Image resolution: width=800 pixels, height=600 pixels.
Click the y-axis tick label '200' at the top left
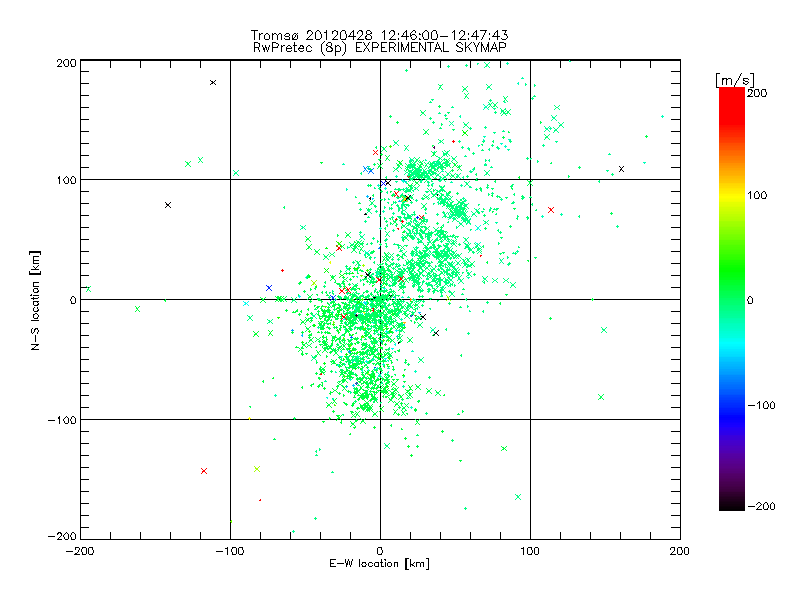point(66,63)
